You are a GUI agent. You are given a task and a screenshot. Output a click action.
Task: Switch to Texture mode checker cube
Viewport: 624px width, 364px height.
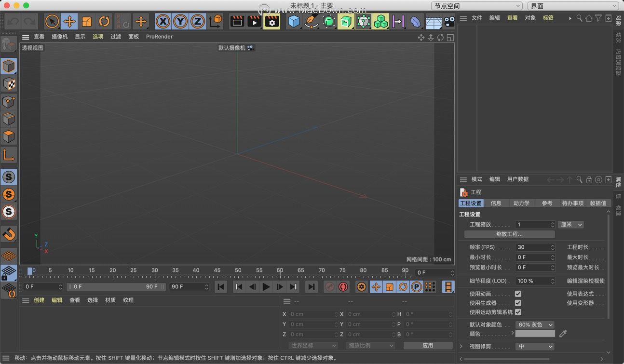click(9, 84)
